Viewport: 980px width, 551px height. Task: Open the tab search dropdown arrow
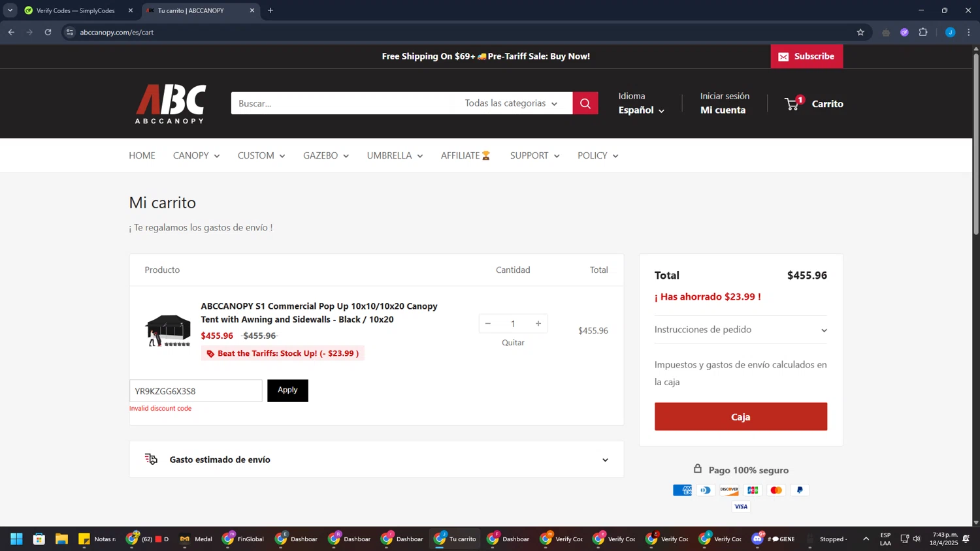[10, 10]
